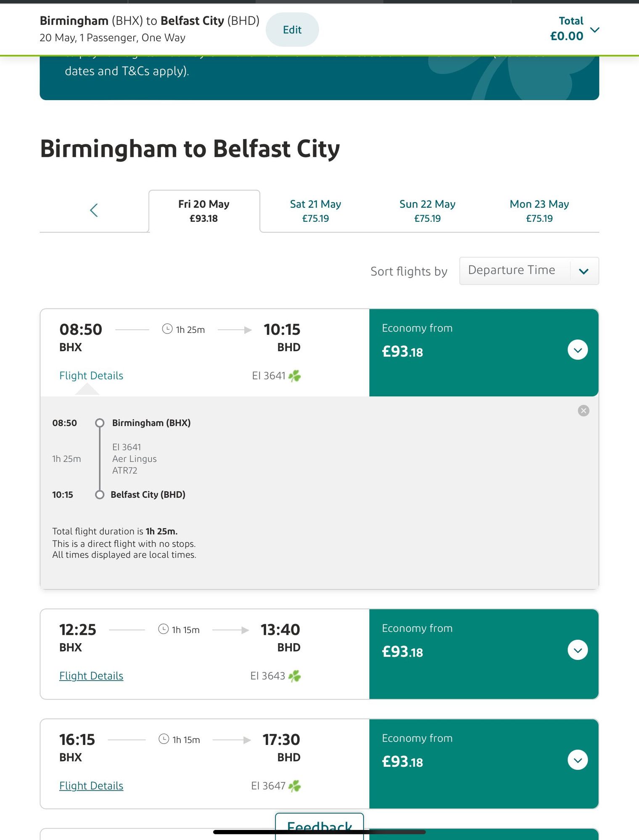Open Flight Details for 12:25 flight
The width and height of the screenshot is (639, 840).
[x=91, y=676]
